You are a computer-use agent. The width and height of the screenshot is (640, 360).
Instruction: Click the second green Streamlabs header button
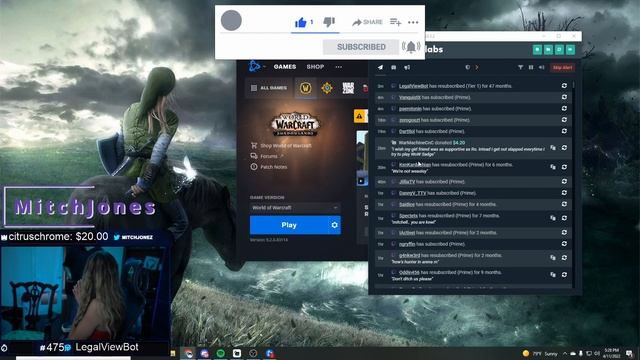[x=548, y=49]
